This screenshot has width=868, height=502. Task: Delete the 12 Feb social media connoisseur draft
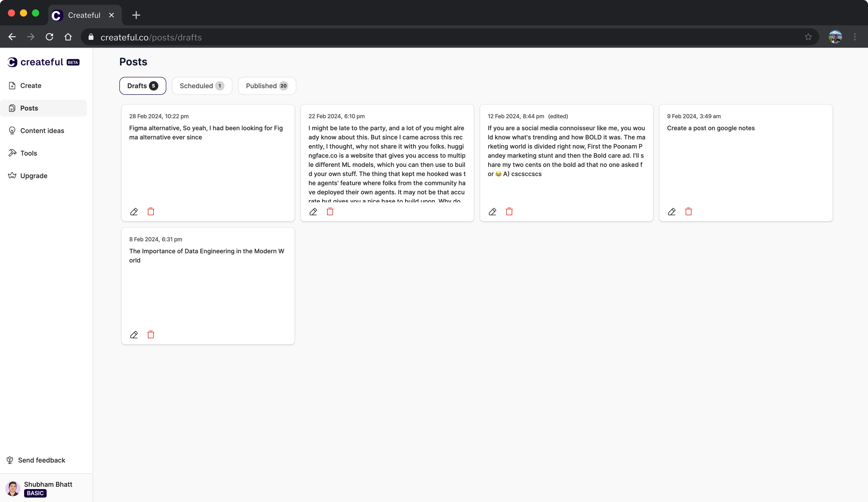[509, 212]
